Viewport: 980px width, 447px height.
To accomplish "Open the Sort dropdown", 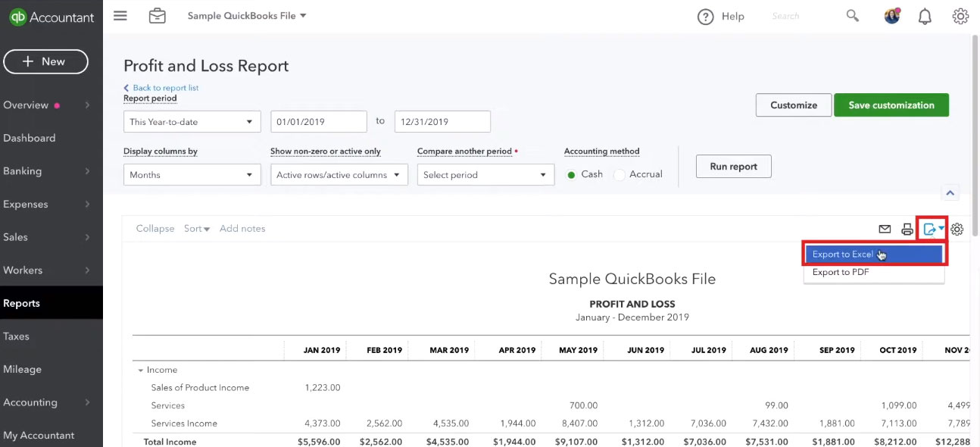I will [197, 229].
